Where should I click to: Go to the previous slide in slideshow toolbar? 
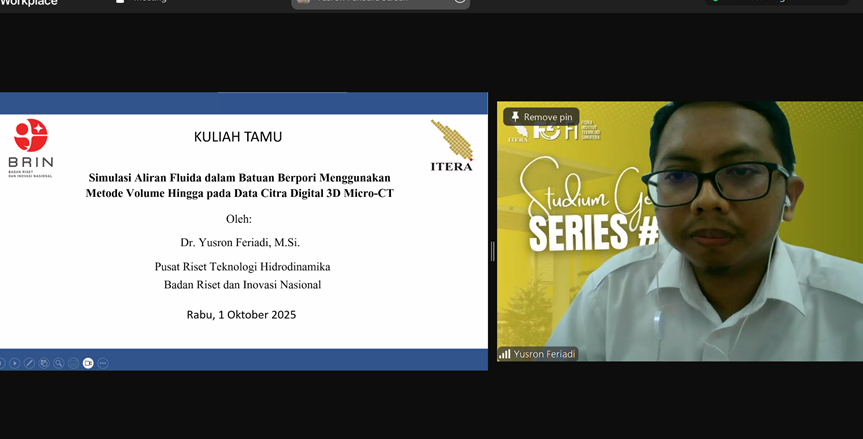(2, 363)
